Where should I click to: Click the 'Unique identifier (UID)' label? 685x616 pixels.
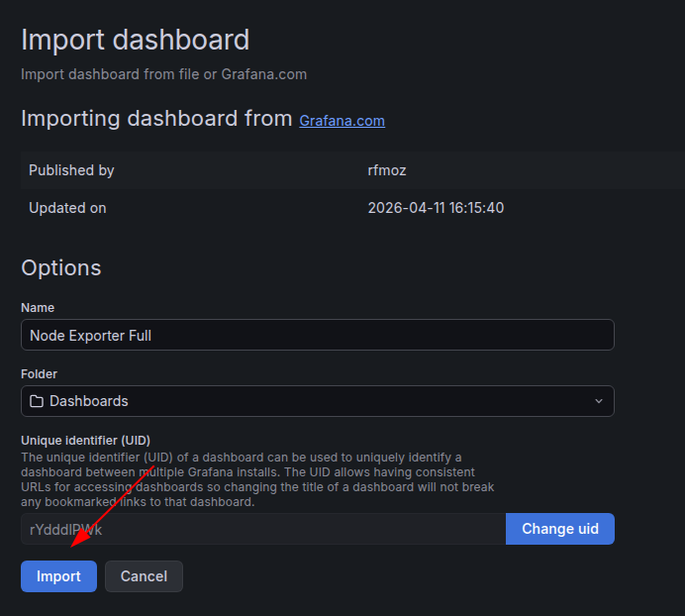[85, 441]
